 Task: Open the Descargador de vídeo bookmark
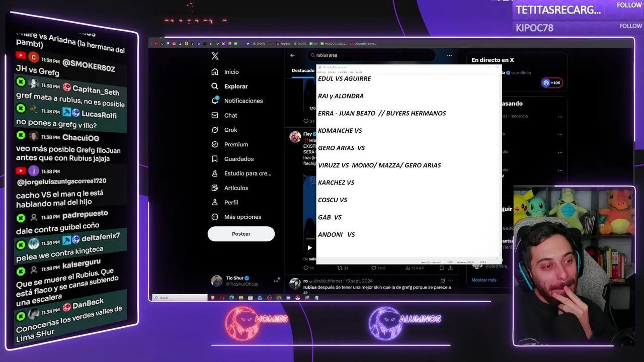pos(364,44)
